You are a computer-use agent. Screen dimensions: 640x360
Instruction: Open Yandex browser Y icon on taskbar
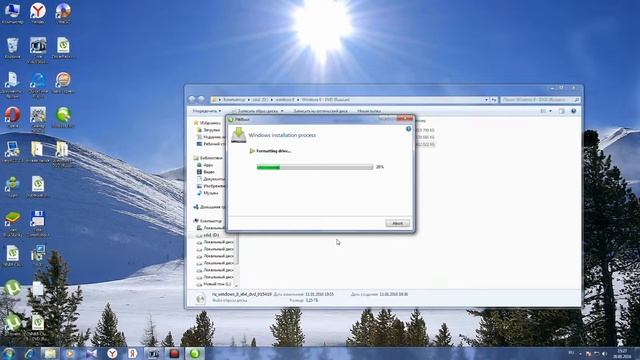click(112, 354)
